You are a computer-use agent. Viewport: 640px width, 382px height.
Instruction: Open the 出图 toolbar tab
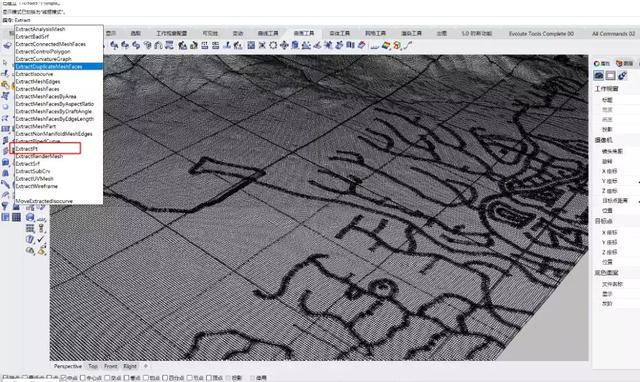click(x=442, y=33)
